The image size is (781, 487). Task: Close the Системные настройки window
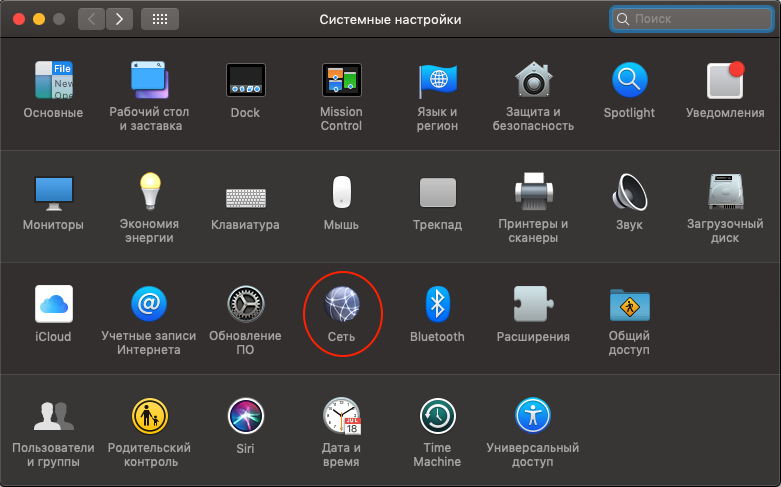tap(19, 19)
